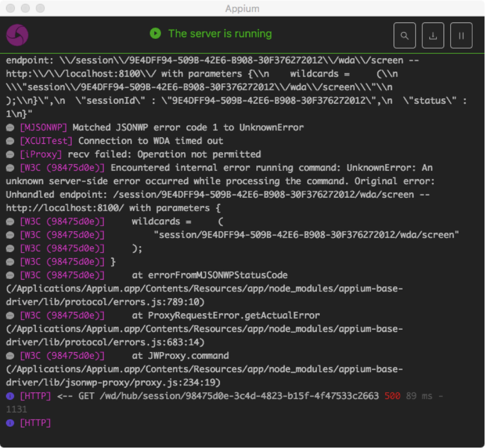
Task: Pause the running Appium server
Action: (x=461, y=35)
